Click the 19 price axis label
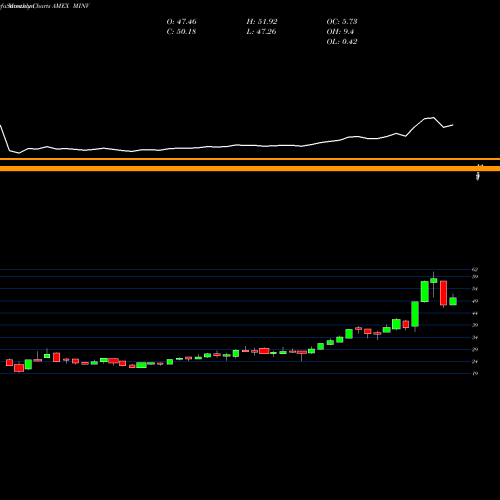 [x=475, y=373]
